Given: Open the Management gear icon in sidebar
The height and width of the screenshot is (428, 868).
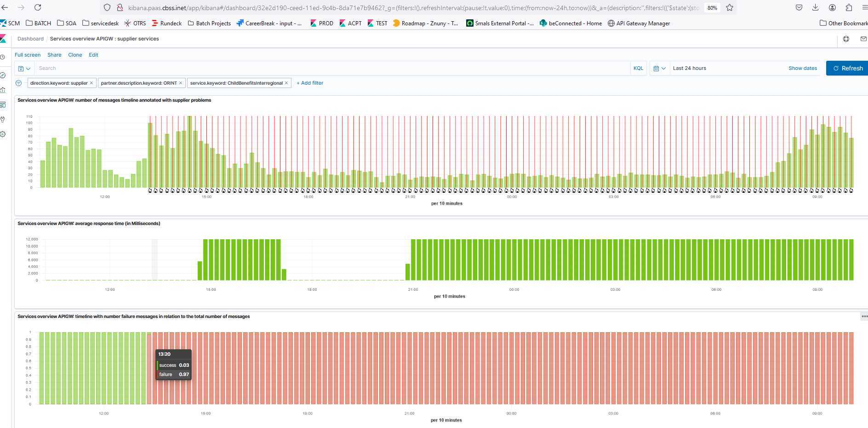Looking at the screenshot, I should point(3,134).
